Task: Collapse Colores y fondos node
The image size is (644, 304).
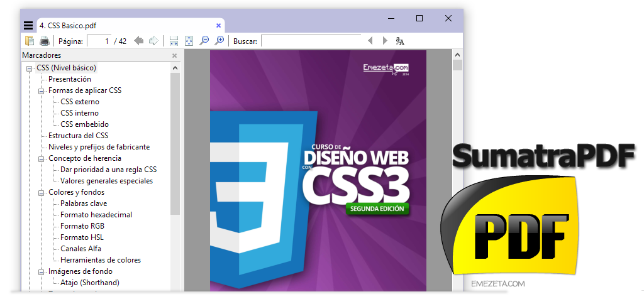Action: pos(41,193)
